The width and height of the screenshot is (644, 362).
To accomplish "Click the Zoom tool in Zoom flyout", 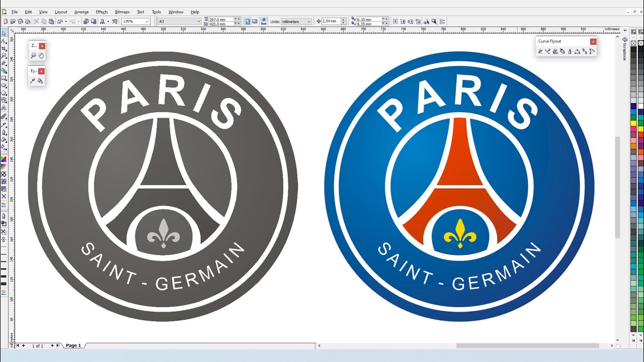I will (x=33, y=56).
